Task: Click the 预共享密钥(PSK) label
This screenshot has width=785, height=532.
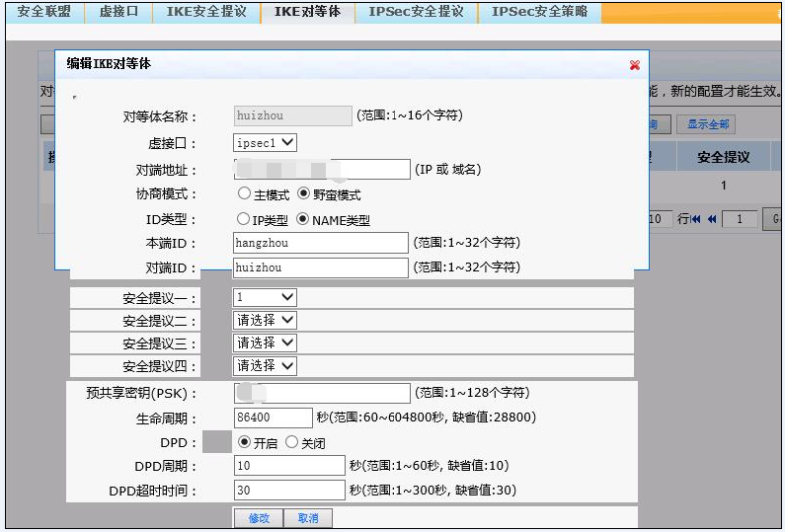Action: pos(141,394)
